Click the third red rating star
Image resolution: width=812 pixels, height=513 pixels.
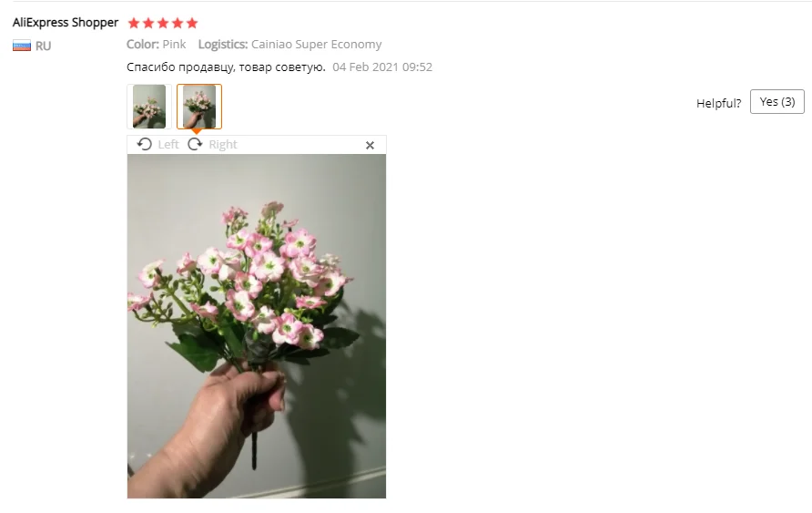pyautogui.click(x=163, y=23)
